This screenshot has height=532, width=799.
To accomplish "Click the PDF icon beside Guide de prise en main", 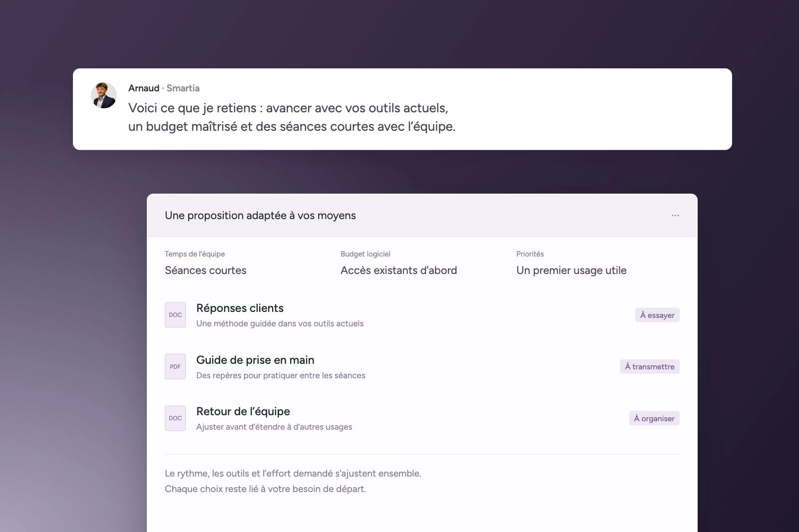I will pyautogui.click(x=175, y=367).
